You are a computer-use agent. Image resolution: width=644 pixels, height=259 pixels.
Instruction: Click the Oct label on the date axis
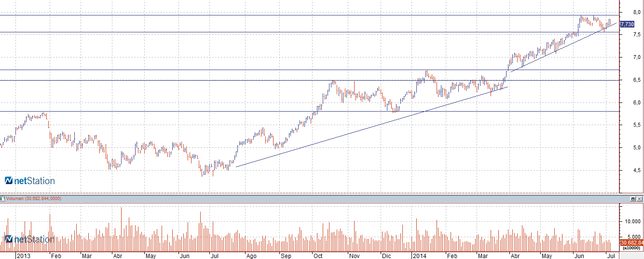[318, 255]
